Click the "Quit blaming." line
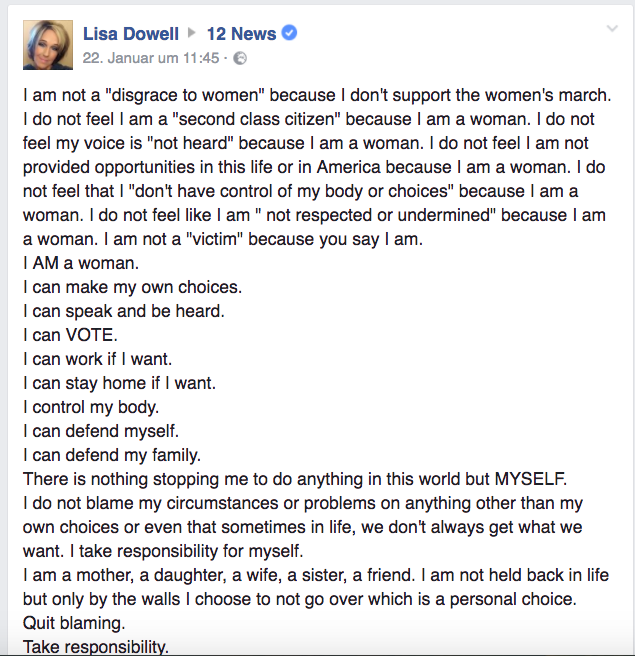Viewport: 635px width, 656px height. point(72,623)
